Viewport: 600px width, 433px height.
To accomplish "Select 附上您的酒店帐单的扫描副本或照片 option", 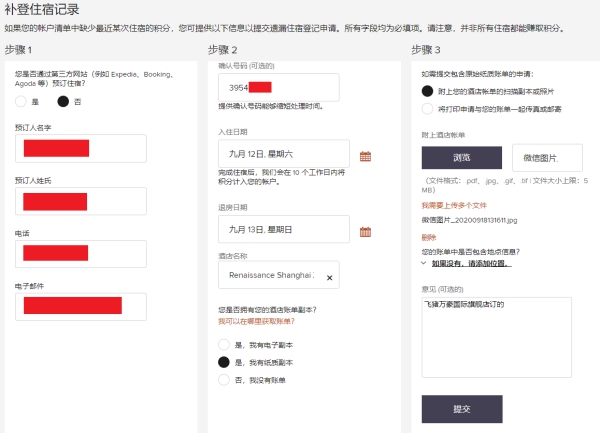I will click(x=427, y=91).
